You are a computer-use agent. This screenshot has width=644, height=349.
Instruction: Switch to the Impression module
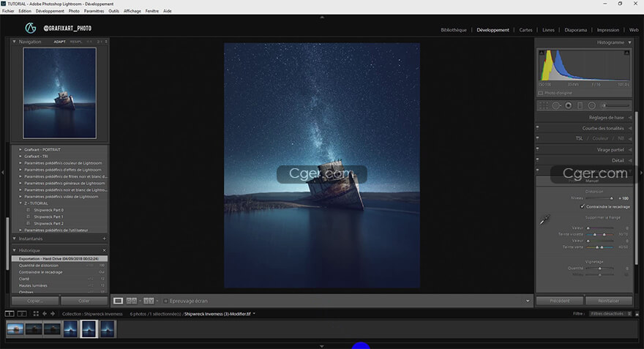[x=608, y=30]
